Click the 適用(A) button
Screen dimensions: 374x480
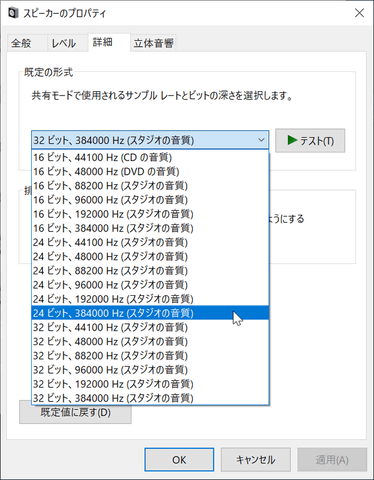[332, 460]
